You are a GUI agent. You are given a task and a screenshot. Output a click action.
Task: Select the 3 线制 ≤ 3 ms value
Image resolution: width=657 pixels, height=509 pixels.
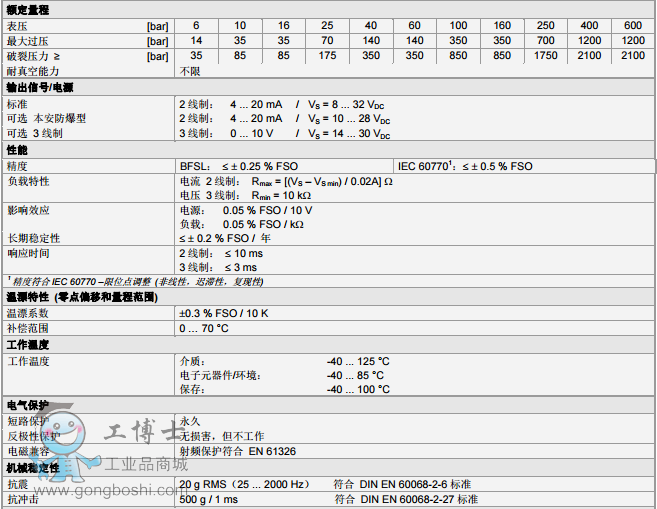[x=218, y=268]
